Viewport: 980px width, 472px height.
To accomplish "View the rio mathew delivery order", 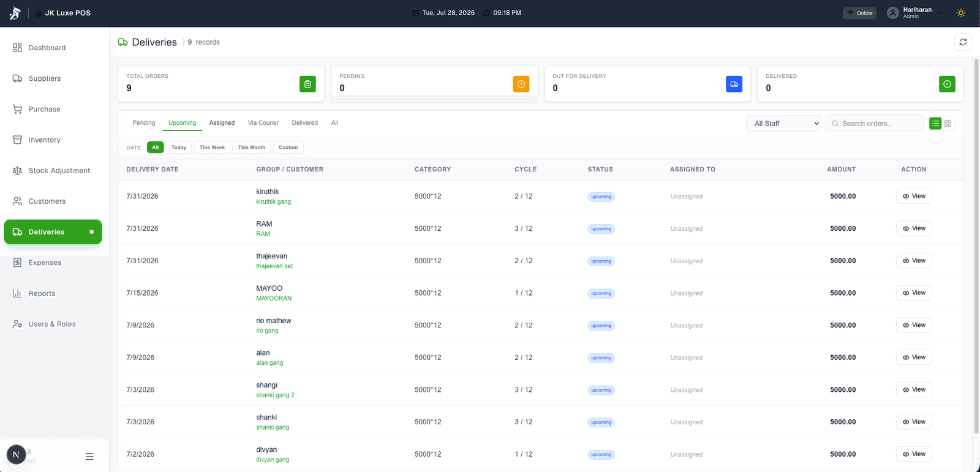I will [914, 325].
